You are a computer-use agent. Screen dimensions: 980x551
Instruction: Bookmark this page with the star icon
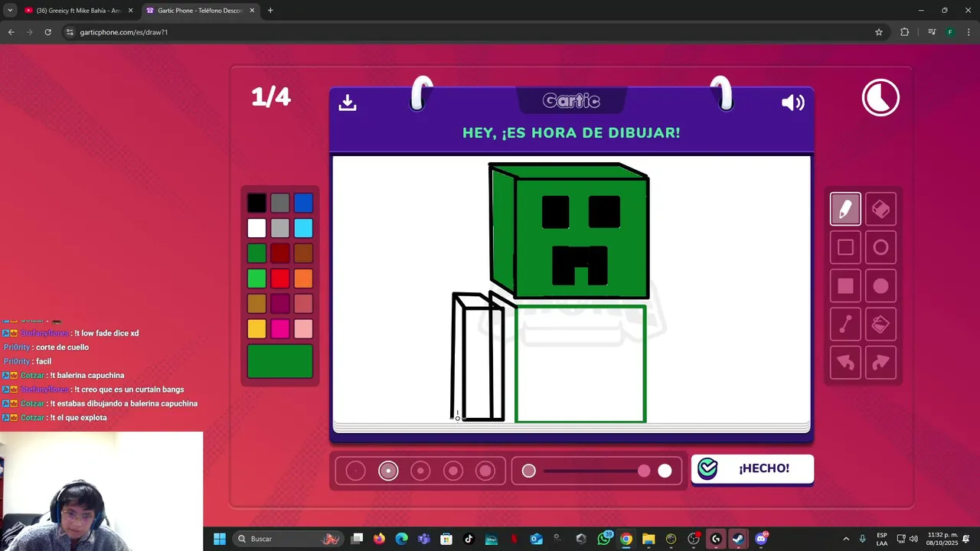(879, 32)
